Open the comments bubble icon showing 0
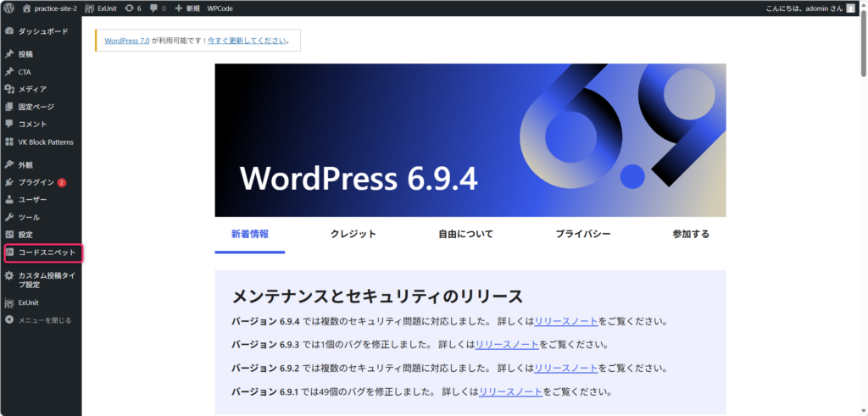Screen dimensions: 868x416 (154, 8)
